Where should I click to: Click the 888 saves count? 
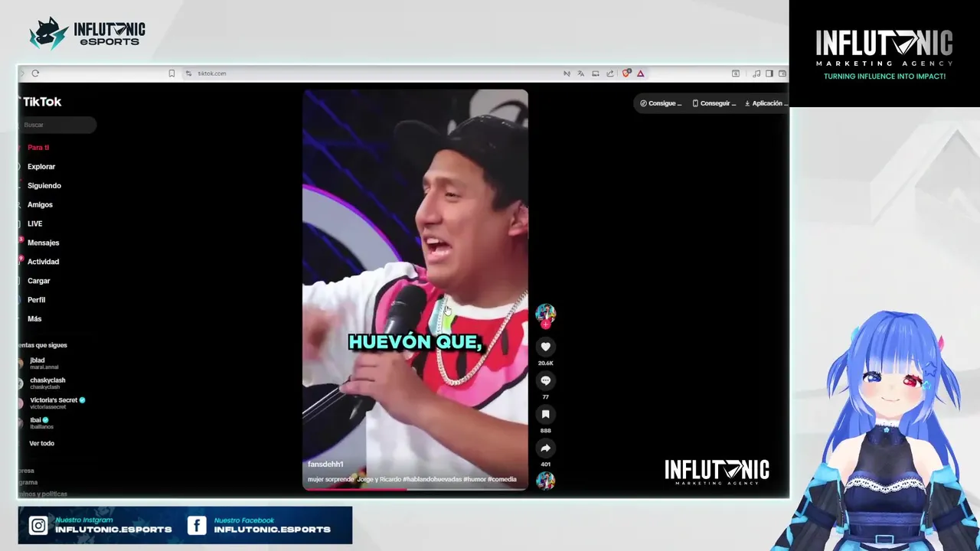[x=545, y=431]
